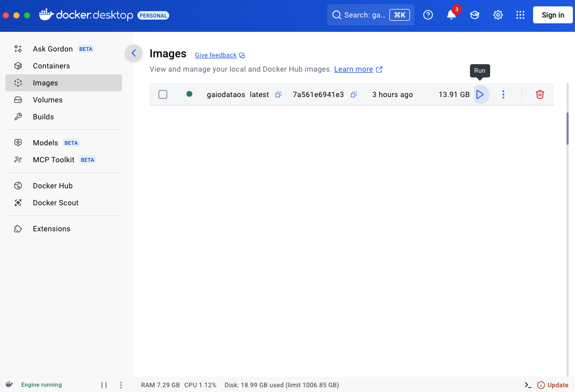Screen dimensions: 575x392
Task: Open Extensions in the sidebar
Action: coord(64,229)
